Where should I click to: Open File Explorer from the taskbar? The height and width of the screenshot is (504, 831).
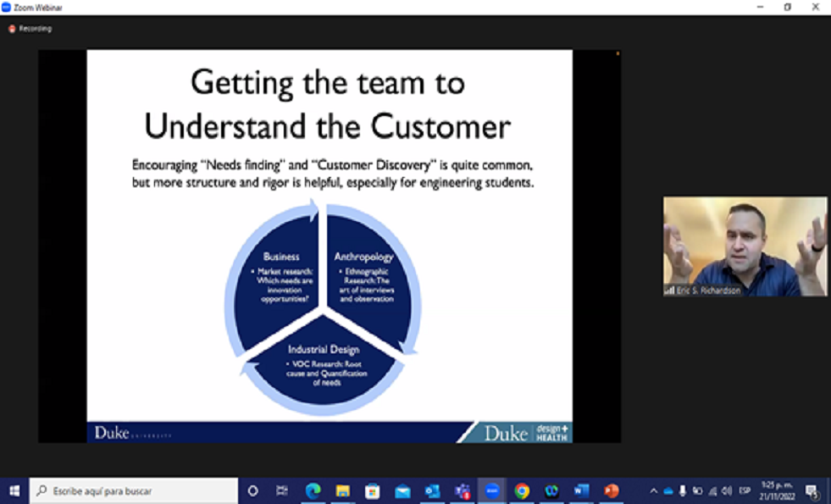point(342,490)
